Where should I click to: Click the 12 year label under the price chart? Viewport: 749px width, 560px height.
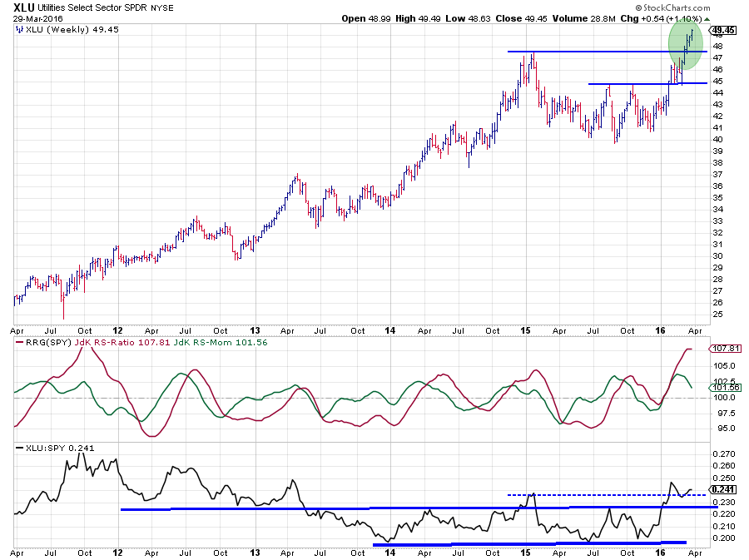coord(117,330)
